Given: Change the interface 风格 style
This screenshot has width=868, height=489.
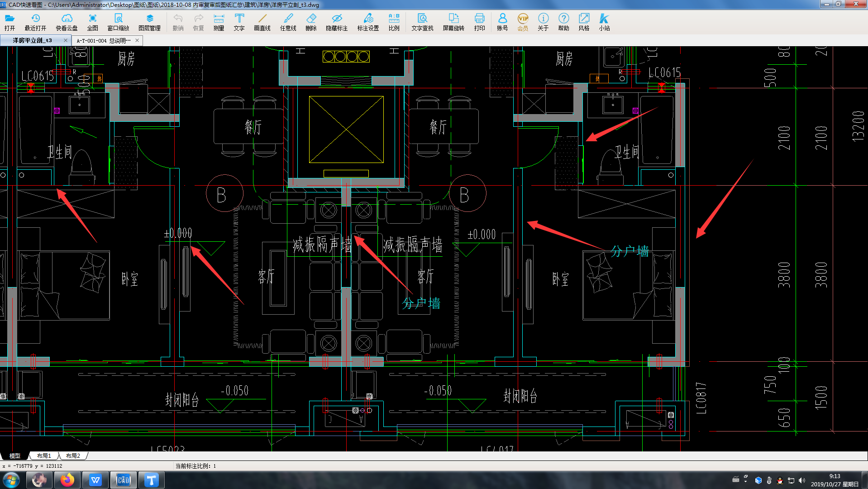Looking at the screenshot, I should [584, 22].
